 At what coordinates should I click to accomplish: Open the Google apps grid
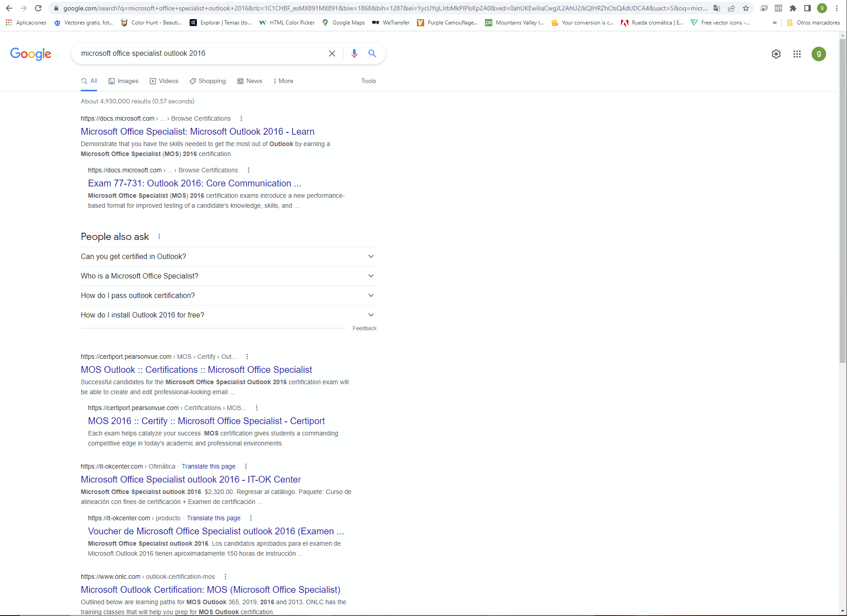pos(797,54)
